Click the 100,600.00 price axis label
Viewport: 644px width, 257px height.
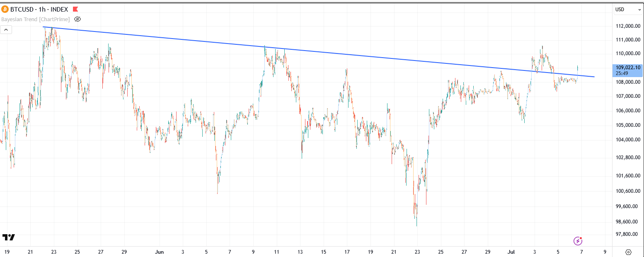click(629, 191)
